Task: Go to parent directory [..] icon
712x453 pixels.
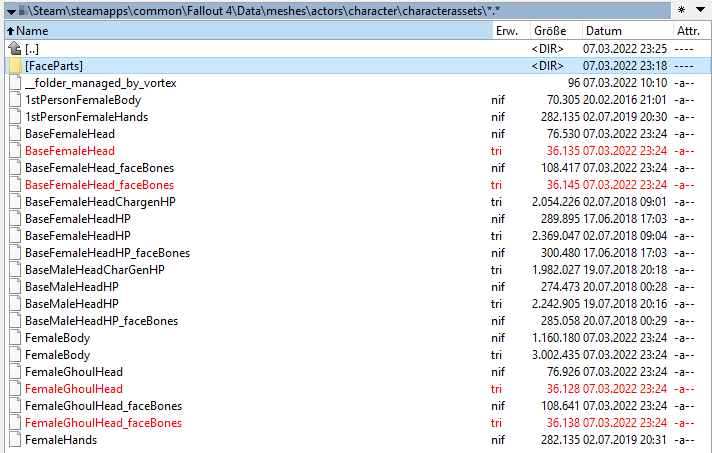Action: click(15, 48)
